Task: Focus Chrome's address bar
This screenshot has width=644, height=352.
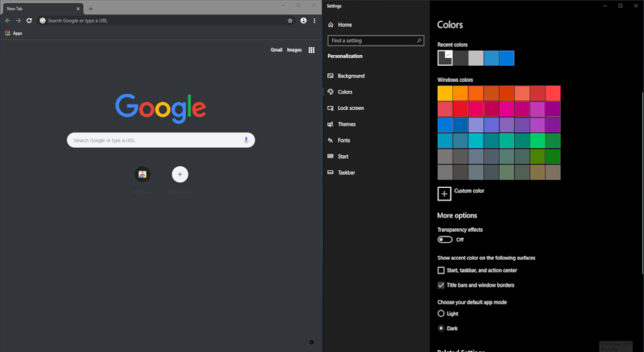Action: pyautogui.click(x=166, y=21)
